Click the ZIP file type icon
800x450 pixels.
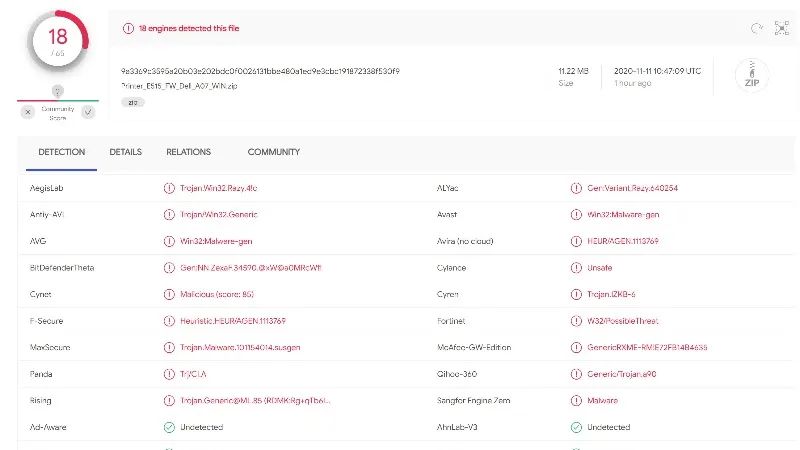tap(751, 76)
